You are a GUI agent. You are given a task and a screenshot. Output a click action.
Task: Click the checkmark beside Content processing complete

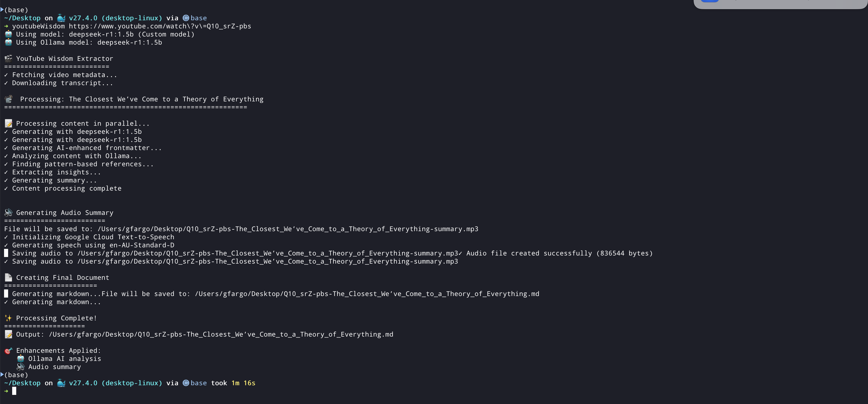[x=6, y=188]
